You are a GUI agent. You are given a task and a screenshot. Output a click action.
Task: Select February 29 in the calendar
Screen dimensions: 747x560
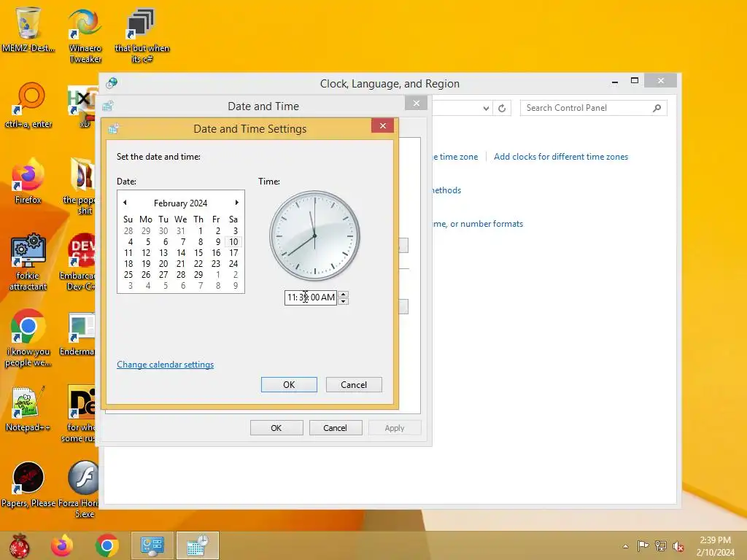(198, 275)
